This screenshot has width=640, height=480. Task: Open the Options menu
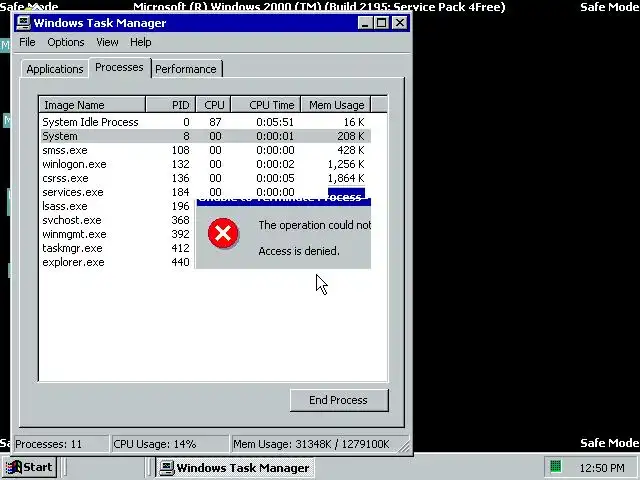(x=66, y=42)
